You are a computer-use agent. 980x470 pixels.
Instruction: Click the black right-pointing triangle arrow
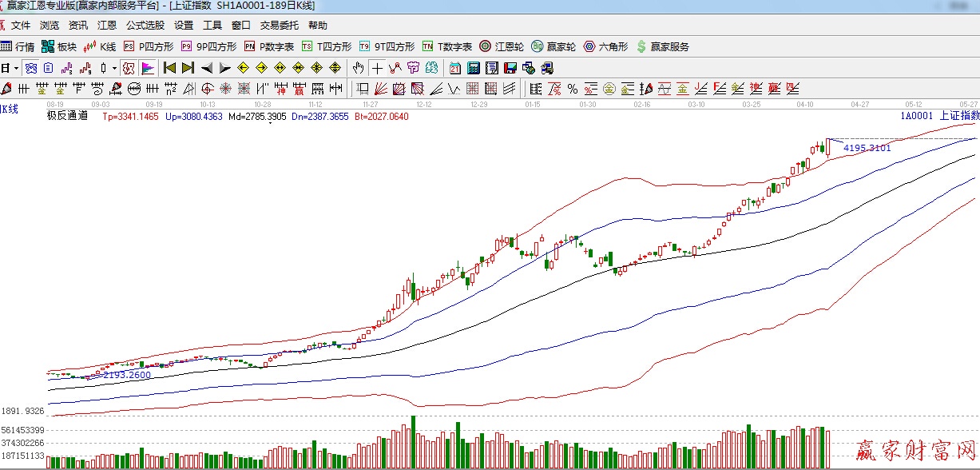(x=224, y=68)
